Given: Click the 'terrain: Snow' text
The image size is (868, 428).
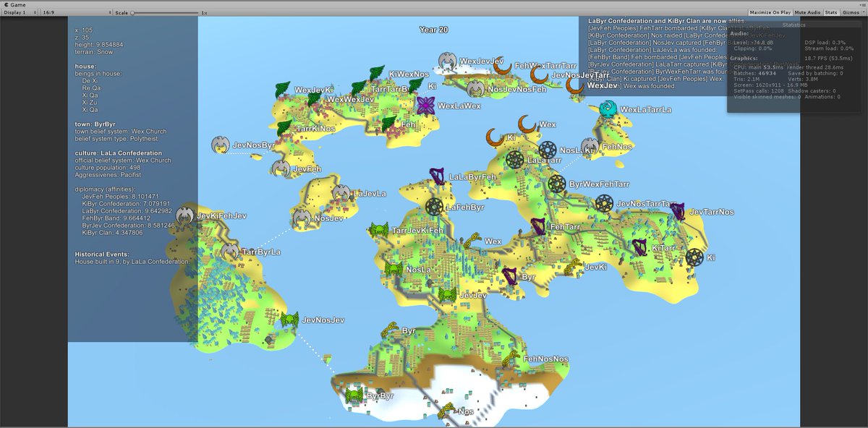Looking at the screenshot, I should (x=95, y=51).
